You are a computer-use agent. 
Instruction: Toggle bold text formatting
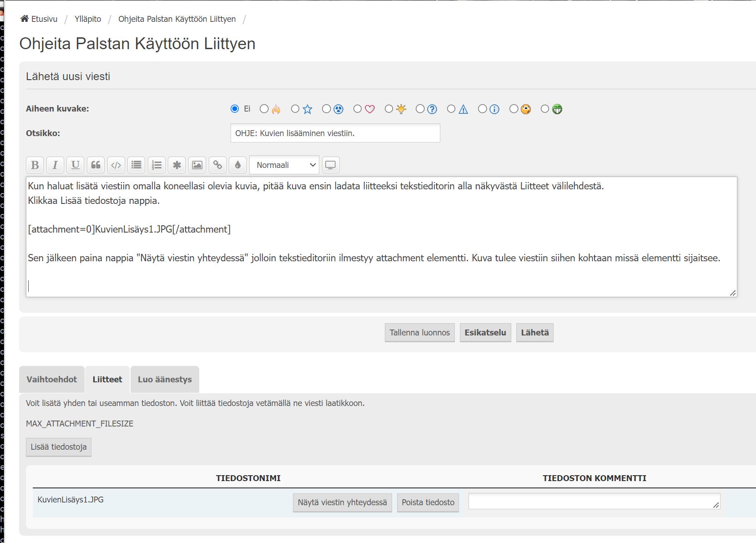35,165
